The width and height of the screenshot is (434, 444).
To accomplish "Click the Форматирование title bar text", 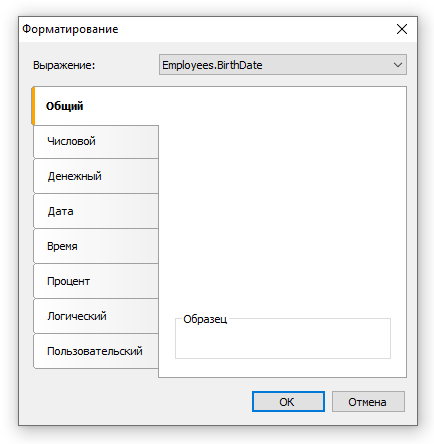I will (x=70, y=29).
